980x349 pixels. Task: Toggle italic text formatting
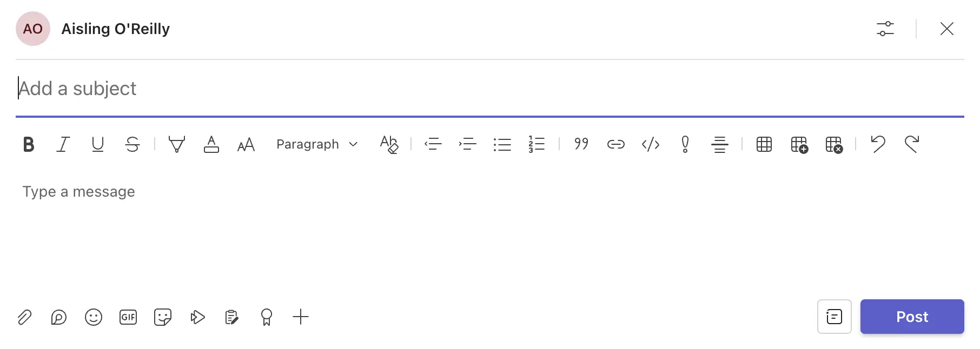[63, 144]
